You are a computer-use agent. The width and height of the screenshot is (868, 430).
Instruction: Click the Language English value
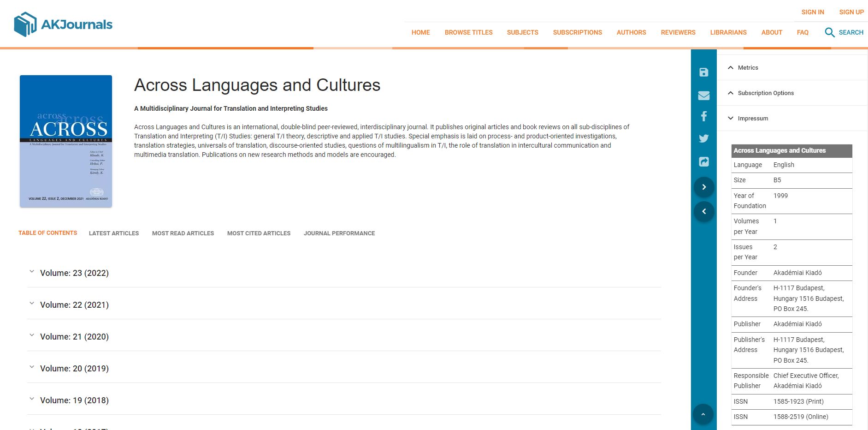pos(784,165)
